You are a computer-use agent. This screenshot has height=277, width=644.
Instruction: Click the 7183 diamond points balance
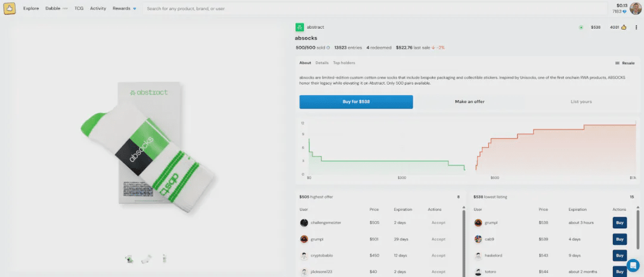(x=620, y=11)
